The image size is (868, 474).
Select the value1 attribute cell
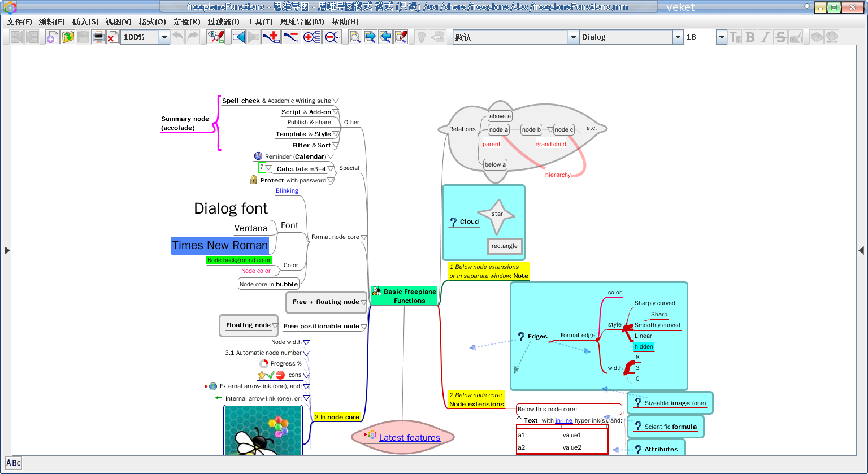click(584, 435)
